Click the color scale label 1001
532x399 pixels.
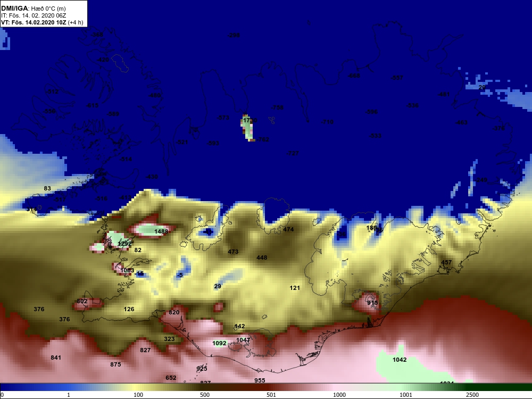pyautogui.click(x=406, y=395)
